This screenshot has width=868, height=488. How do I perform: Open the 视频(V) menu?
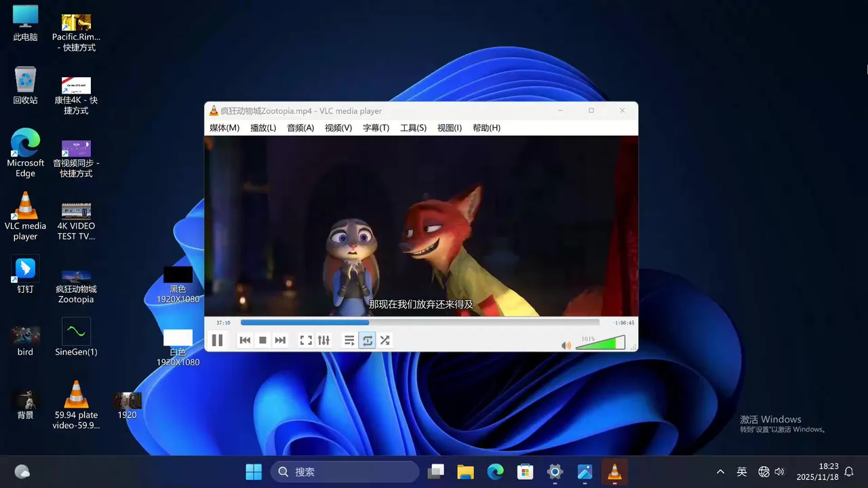pyautogui.click(x=338, y=127)
